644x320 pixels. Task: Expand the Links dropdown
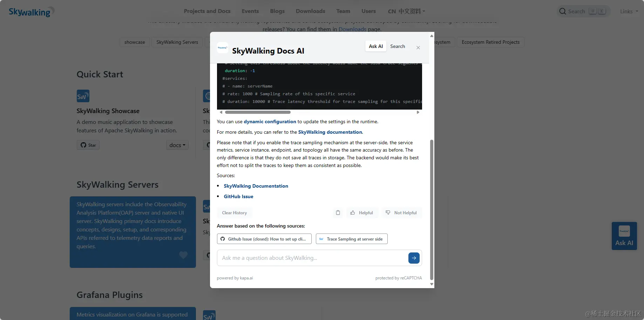tap(629, 11)
